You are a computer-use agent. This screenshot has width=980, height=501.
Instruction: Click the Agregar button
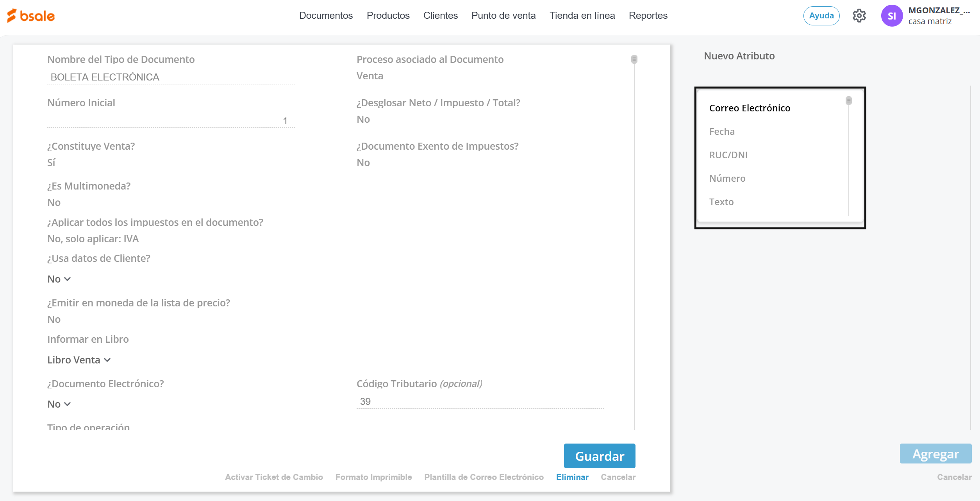click(935, 454)
